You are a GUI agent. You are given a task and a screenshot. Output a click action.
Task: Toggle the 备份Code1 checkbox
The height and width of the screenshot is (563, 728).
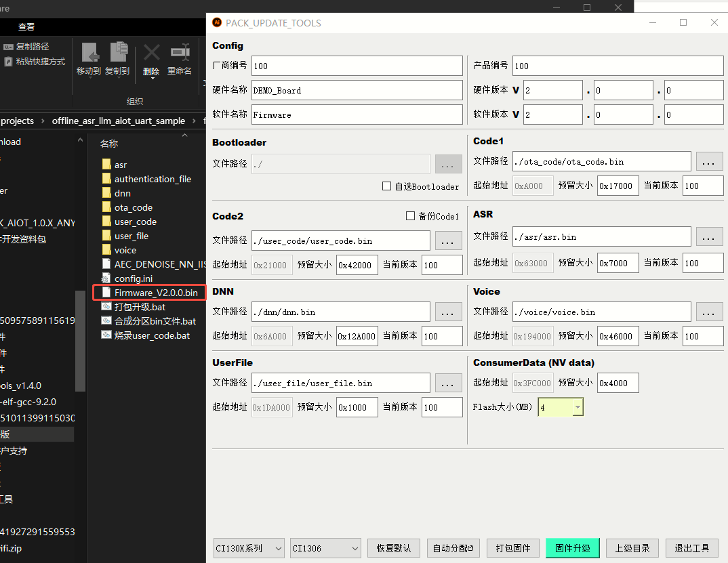coord(410,216)
